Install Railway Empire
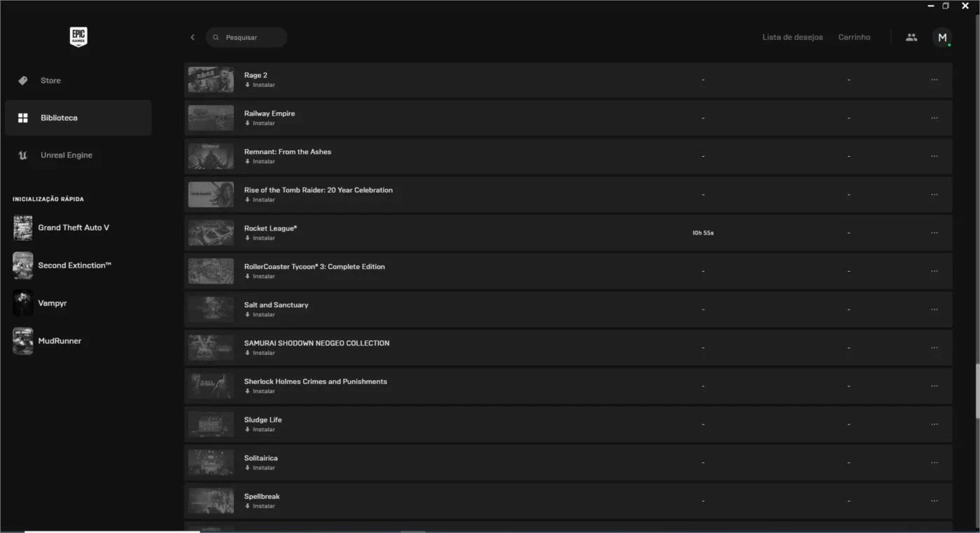The image size is (980, 533). point(260,123)
